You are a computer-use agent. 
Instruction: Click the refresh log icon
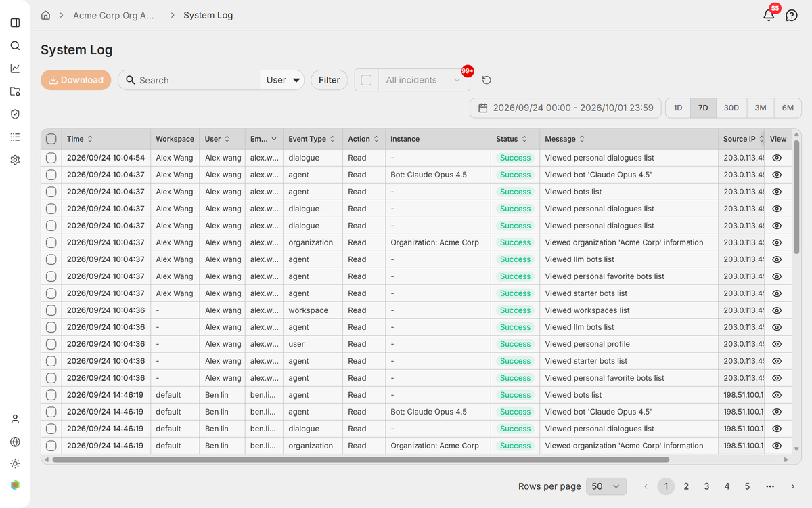487,80
